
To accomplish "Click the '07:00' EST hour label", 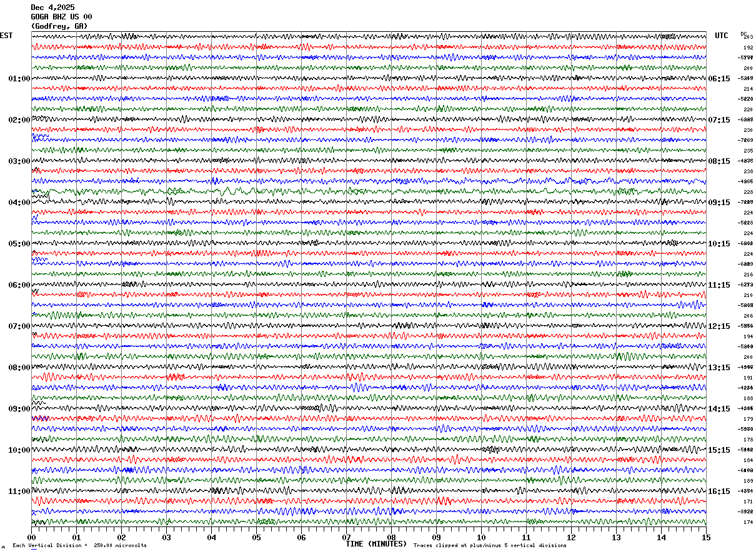I will tap(19, 326).
